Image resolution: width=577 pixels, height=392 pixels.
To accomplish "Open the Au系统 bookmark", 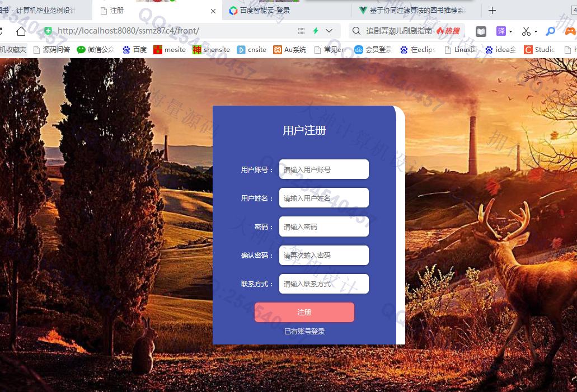I will 289,50.
